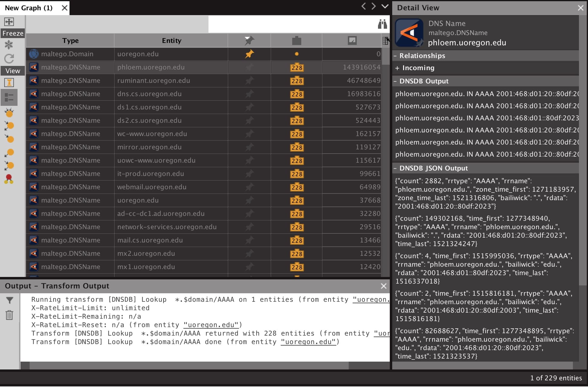Click the pin column header icon

tap(249, 41)
